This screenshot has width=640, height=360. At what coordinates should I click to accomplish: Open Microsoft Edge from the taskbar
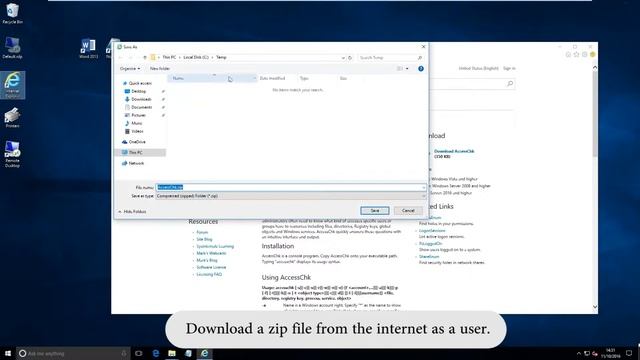point(156,353)
